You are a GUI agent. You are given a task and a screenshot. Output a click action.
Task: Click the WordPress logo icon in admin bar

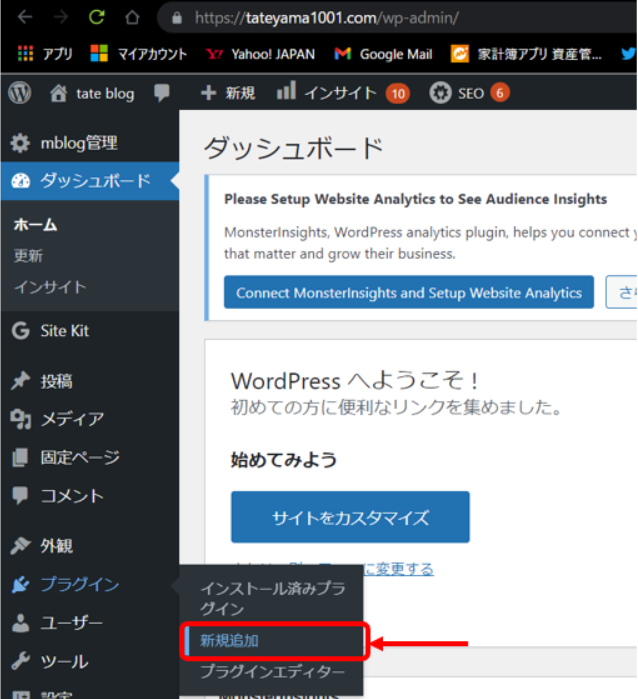tap(20, 93)
